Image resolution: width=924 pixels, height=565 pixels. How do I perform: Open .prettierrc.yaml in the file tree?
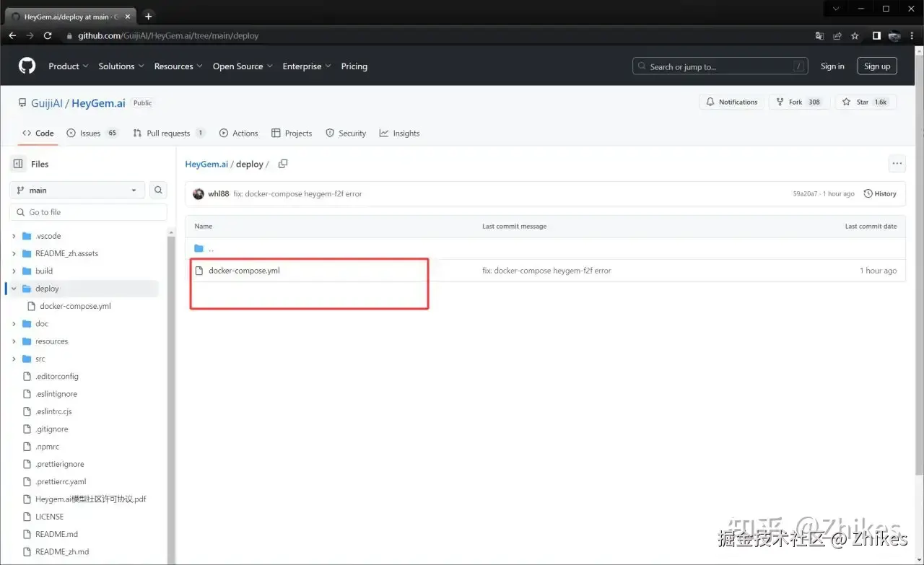(x=61, y=481)
